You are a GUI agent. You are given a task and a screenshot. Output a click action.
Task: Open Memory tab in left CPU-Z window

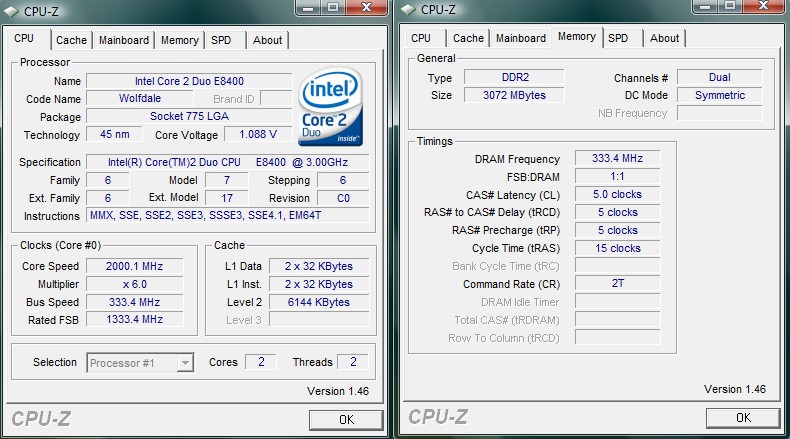click(179, 40)
